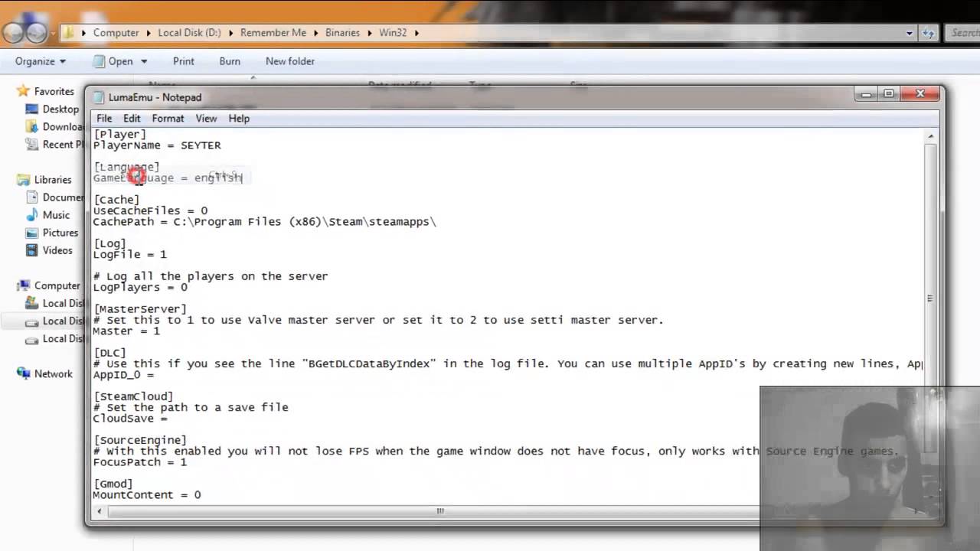Screen dimensions: 980x551
Task: Click Burn in the Explorer toolbar
Action: pos(230,61)
